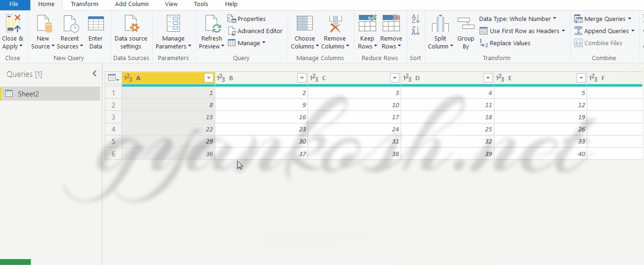The height and width of the screenshot is (265, 644).
Task: Click Combine Files
Action: (598, 43)
